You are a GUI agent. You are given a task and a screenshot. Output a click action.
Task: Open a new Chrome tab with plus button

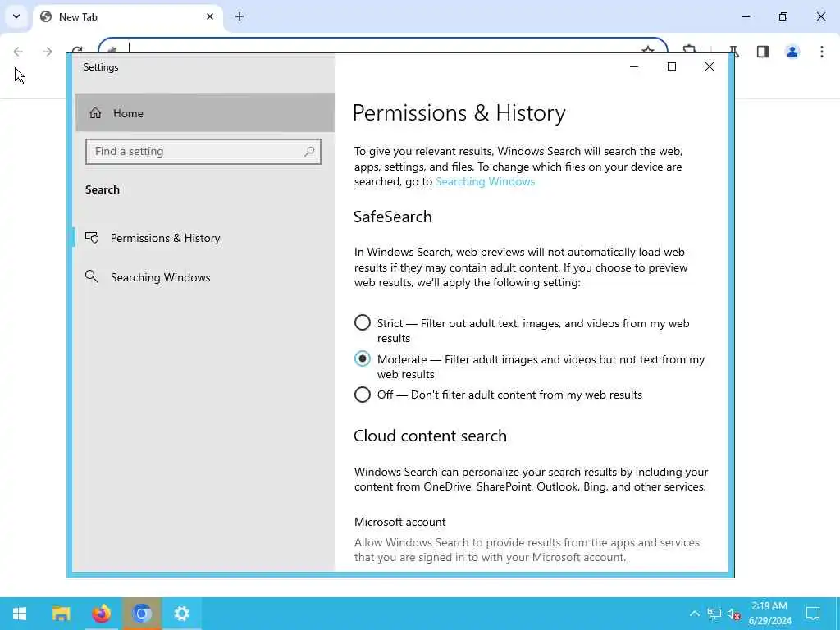(x=240, y=16)
